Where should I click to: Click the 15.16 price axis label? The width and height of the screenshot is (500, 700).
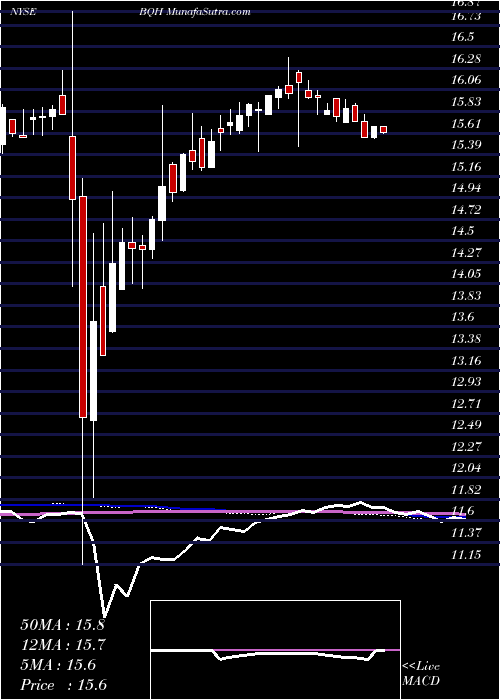tap(466, 167)
